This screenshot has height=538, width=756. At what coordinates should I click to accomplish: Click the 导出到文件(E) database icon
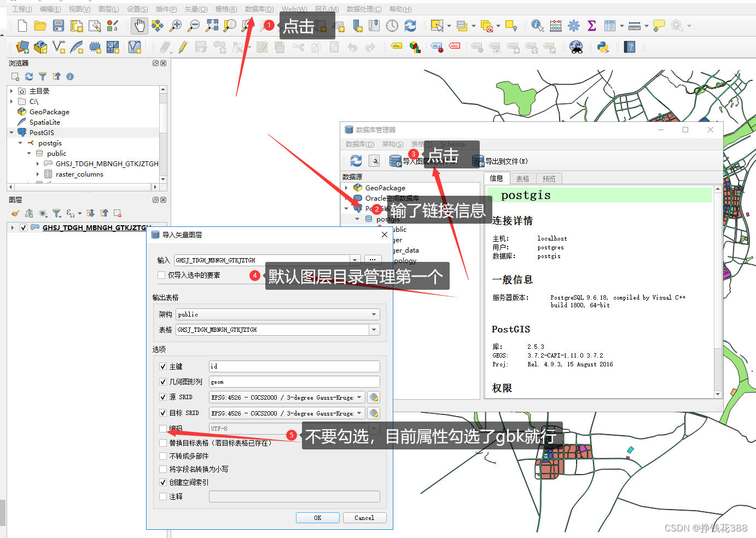click(x=478, y=161)
